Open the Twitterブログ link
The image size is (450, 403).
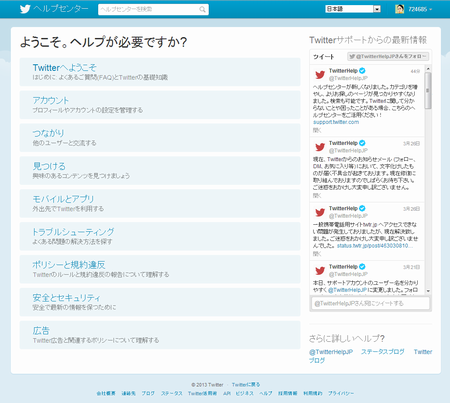[x=370, y=356]
